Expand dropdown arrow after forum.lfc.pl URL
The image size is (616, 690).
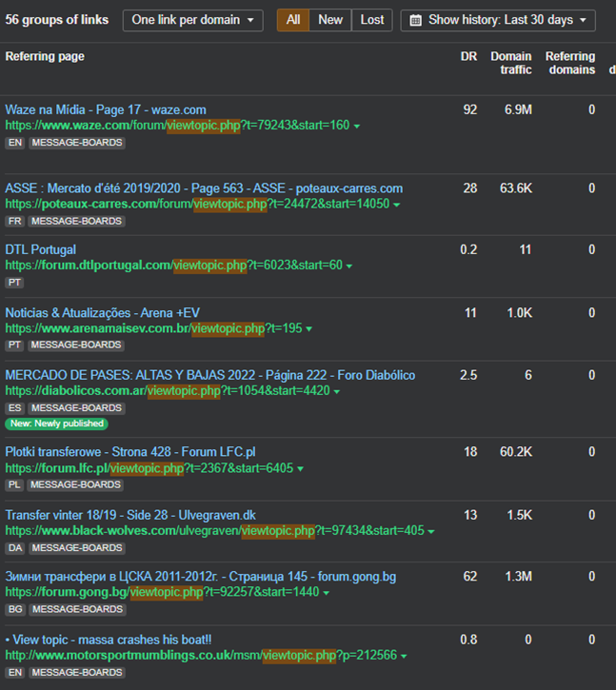300,469
